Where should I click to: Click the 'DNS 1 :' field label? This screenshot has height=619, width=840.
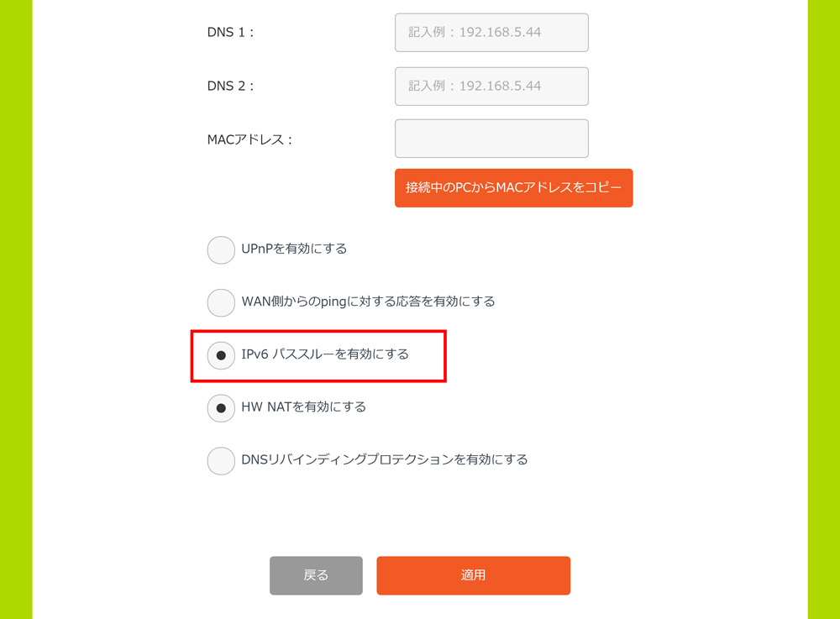pyautogui.click(x=230, y=33)
